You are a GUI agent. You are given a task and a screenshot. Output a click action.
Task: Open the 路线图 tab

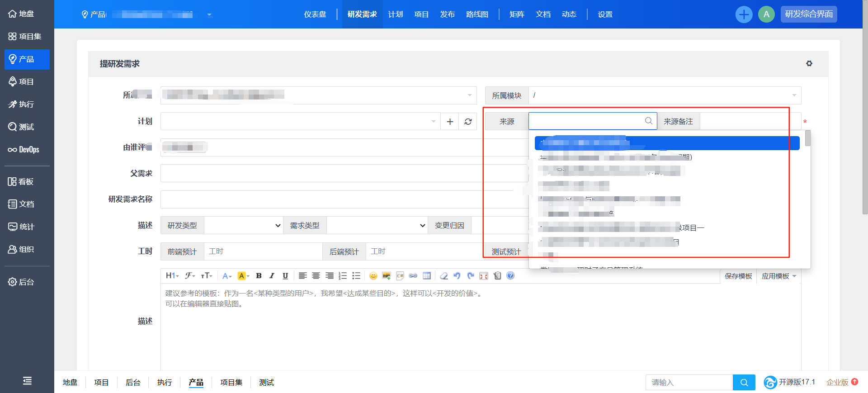(x=477, y=14)
